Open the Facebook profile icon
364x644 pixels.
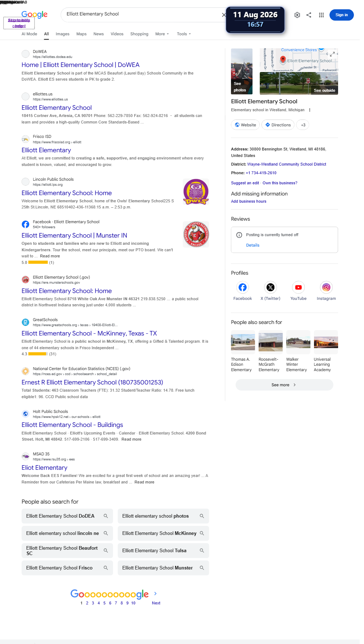click(x=243, y=287)
